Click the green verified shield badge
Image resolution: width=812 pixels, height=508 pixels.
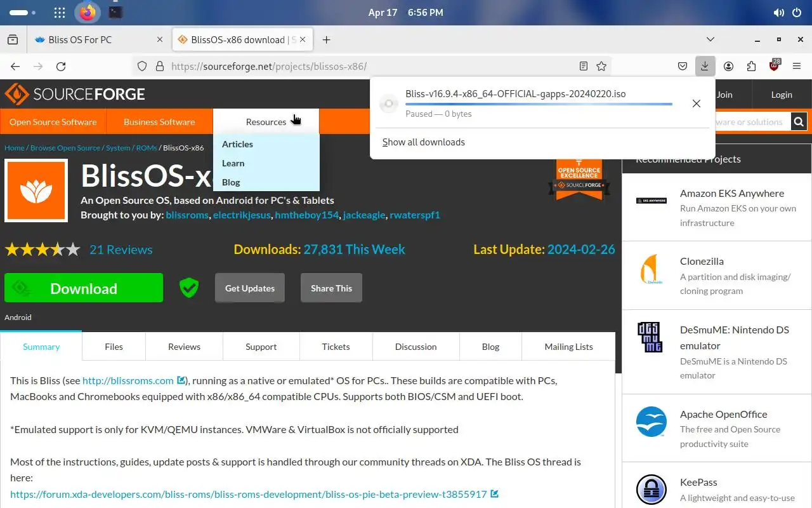tap(188, 288)
